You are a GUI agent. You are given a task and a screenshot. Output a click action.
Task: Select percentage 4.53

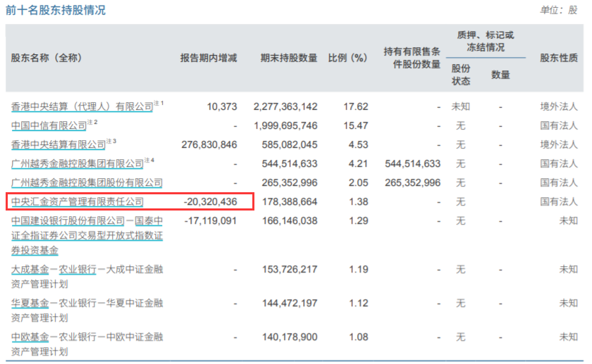click(x=358, y=145)
